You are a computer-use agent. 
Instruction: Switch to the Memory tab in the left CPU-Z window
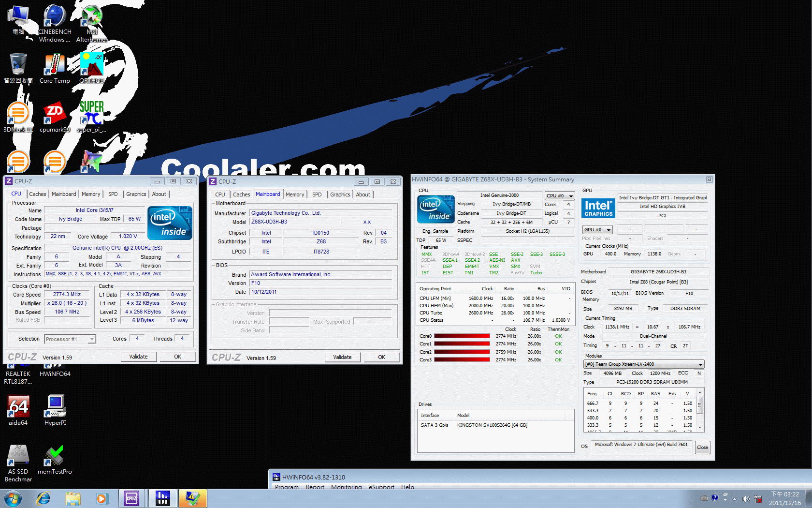pos(91,194)
